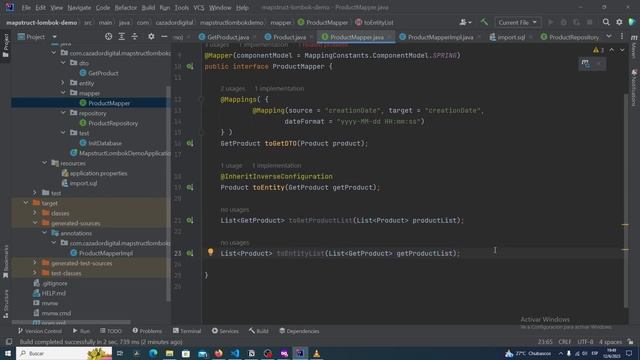
Task: Collapse the mapper folder
Action: (x=63, y=93)
